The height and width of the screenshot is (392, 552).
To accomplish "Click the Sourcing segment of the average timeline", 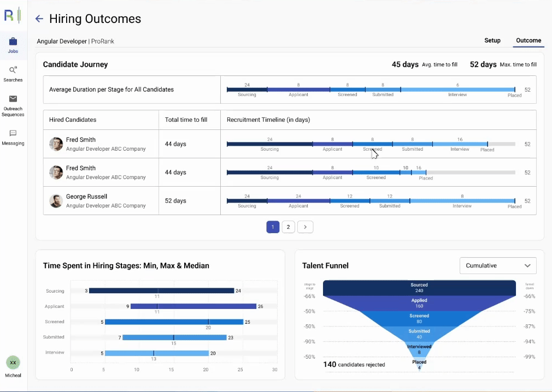I will tap(247, 87).
